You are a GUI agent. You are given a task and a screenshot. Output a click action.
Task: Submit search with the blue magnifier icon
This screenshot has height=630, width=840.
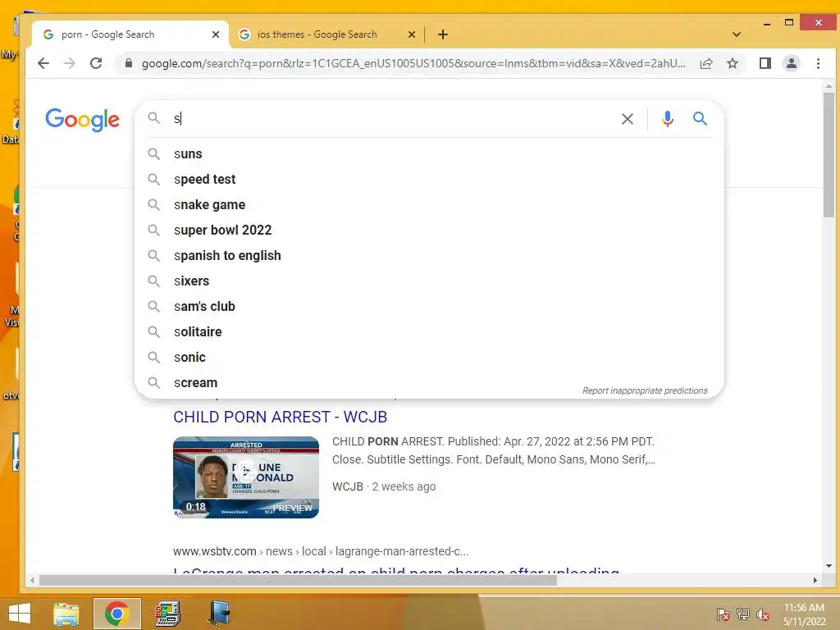pos(700,118)
